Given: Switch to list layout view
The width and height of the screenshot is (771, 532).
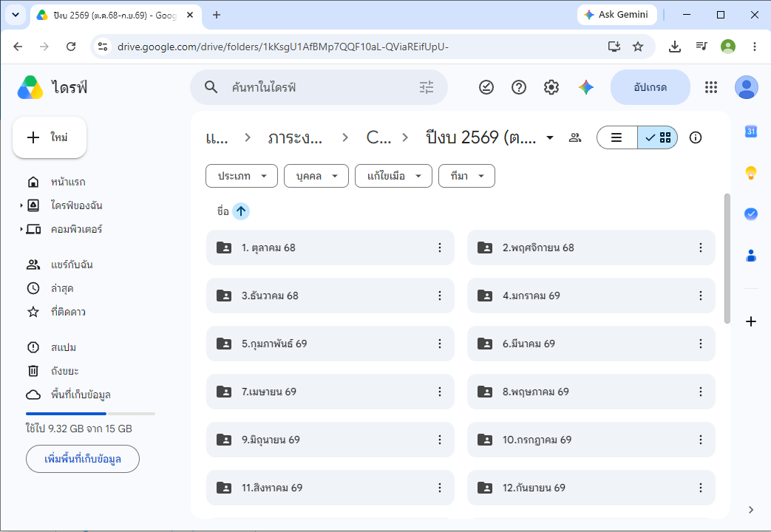Looking at the screenshot, I should pyautogui.click(x=617, y=137).
